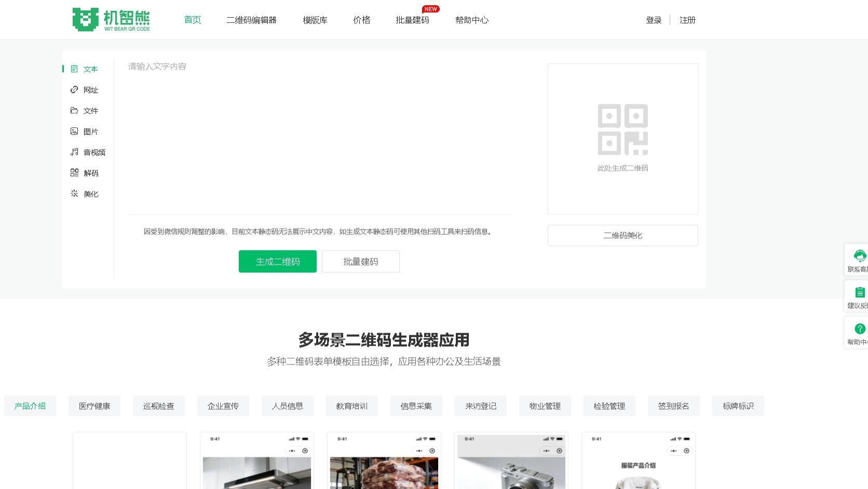Click the 机智熊 WIT BEAR logo

click(111, 20)
